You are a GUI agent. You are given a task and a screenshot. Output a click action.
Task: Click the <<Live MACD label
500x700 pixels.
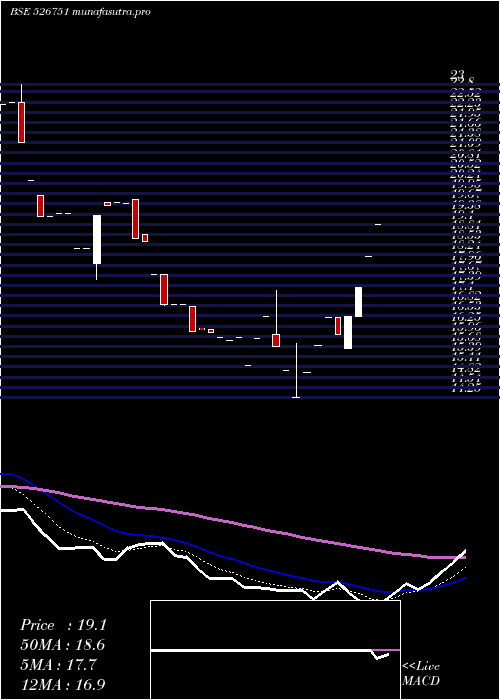click(x=421, y=673)
